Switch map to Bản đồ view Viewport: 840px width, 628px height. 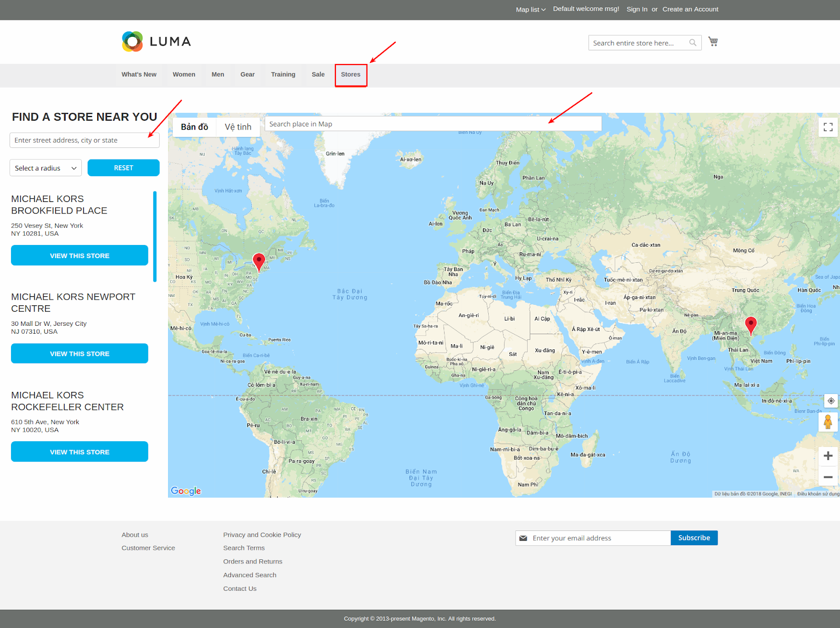(x=194, y=126)
